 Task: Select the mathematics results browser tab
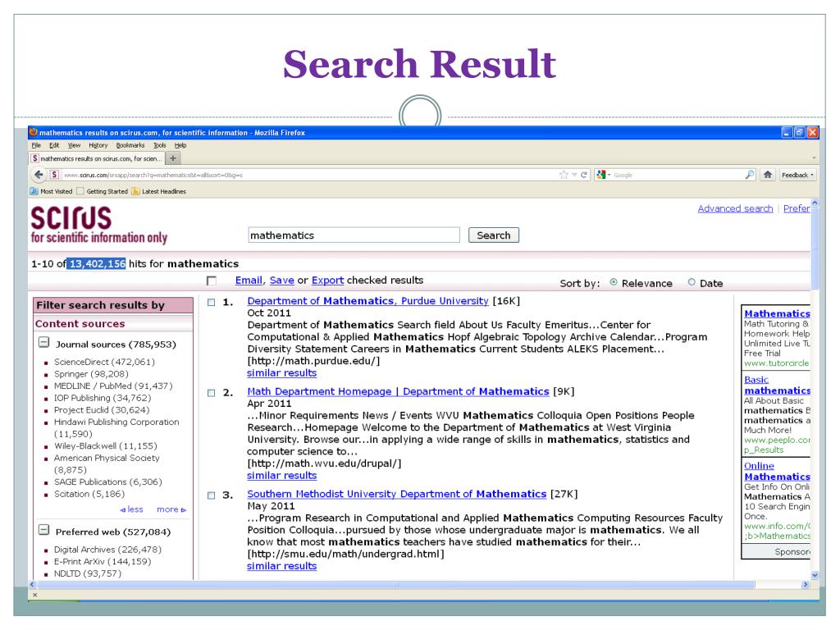click(x=97, y=158)
